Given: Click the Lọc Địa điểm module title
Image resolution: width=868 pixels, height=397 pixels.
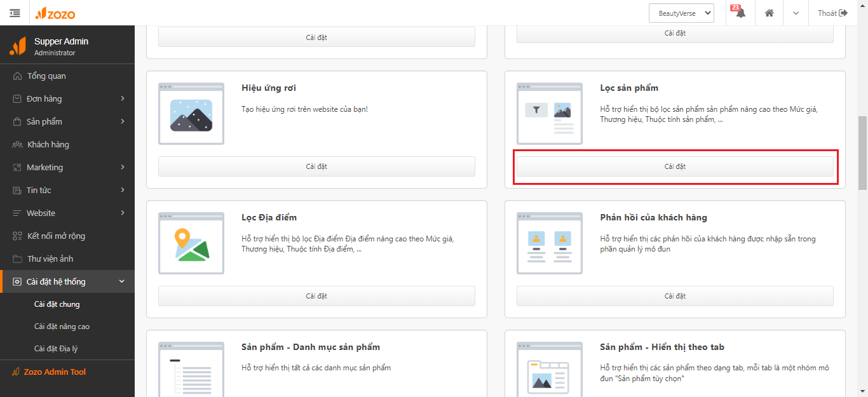Looking at the screenshot, I should coord(269,217).
